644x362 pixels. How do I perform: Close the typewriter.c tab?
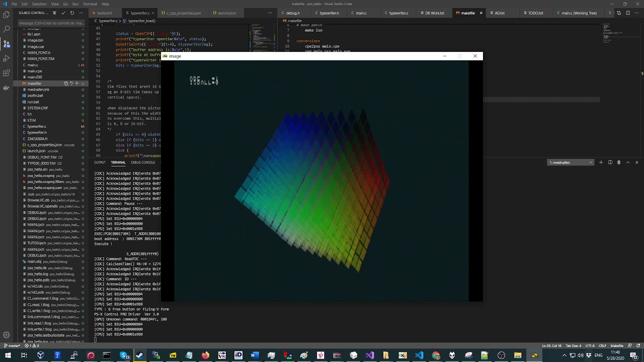pyautogui.click(x=153, y=13)
